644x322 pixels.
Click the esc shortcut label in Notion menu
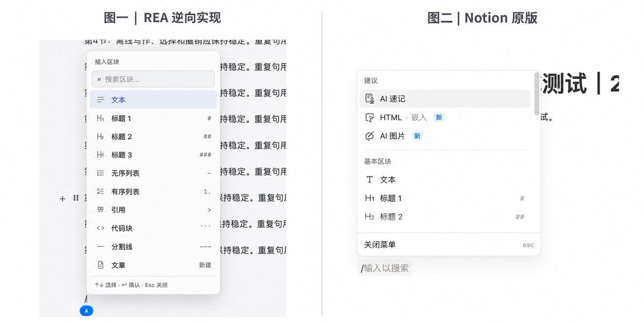[528, 245]
